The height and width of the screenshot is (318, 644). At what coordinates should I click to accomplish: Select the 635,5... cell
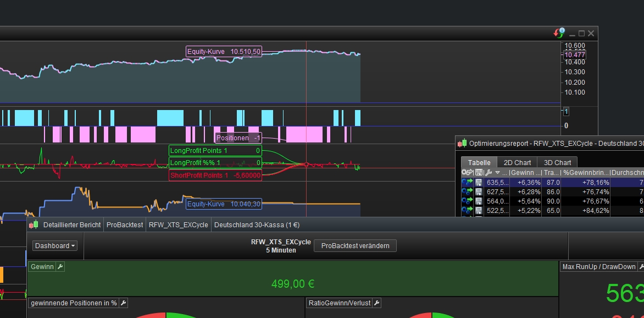coord(497,182)
